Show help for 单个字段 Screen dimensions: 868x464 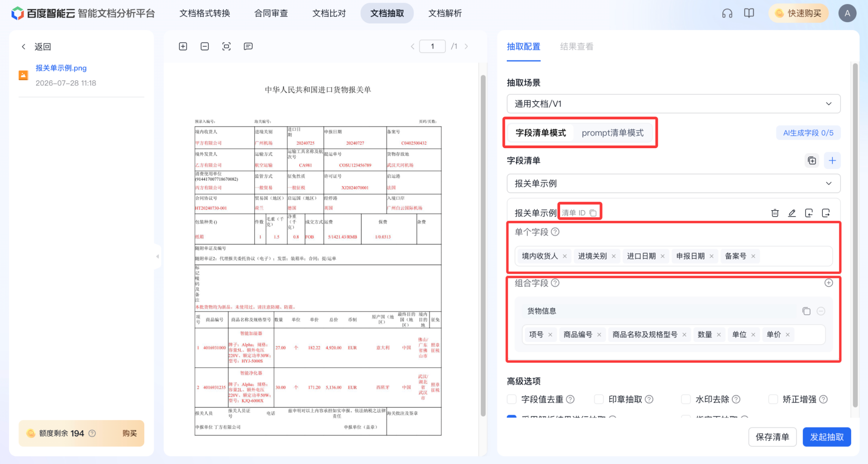tap(555, 232)
